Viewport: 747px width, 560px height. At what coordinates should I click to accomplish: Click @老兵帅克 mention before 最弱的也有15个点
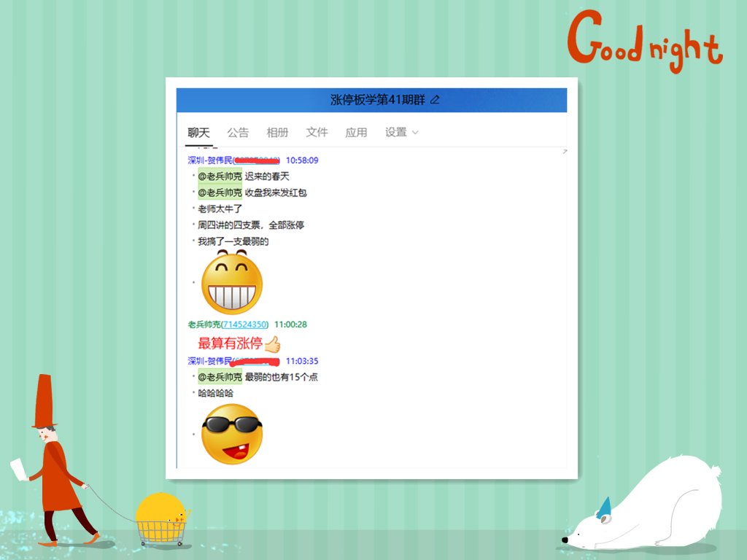(x=220, y=377)
